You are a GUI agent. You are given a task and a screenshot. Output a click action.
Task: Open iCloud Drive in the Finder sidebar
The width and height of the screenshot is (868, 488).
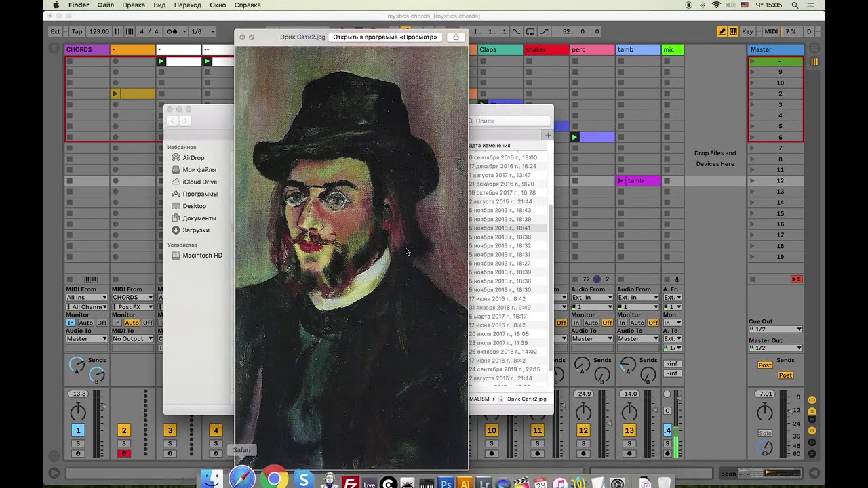coord(199,182)
